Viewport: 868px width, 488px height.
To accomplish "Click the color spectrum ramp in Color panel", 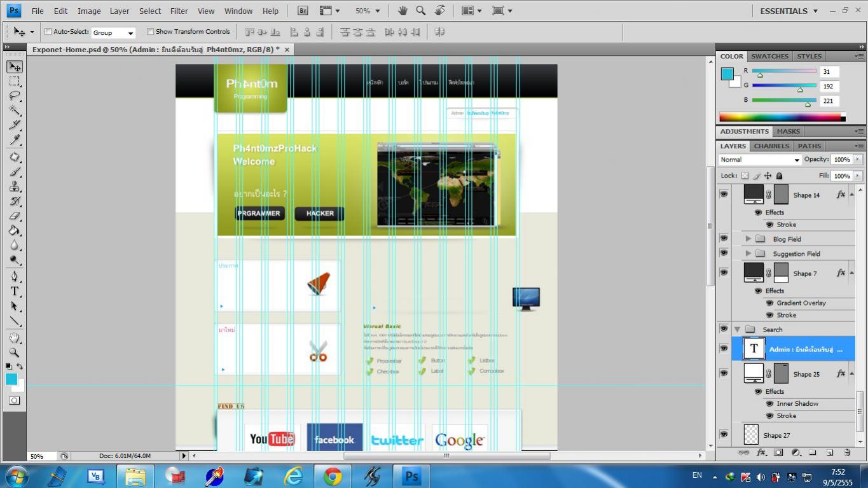I will [x=780, y=117].
